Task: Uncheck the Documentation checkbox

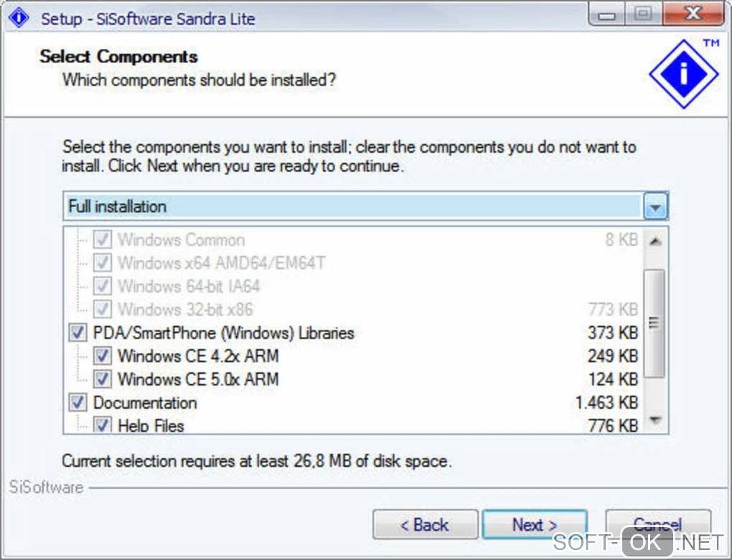Action: (x=78, y=402)
